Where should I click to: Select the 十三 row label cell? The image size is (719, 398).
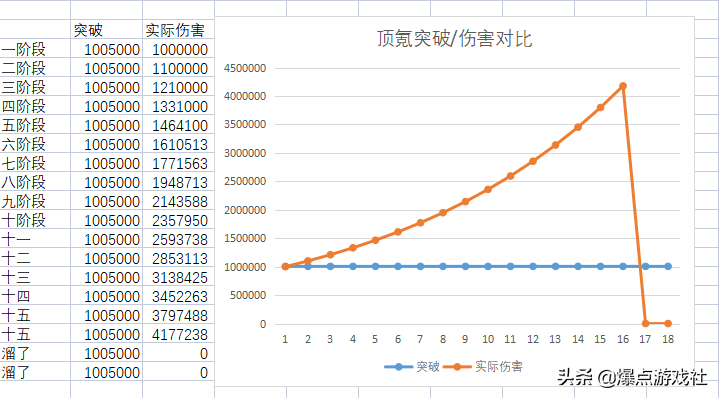(x=35, y=277)
